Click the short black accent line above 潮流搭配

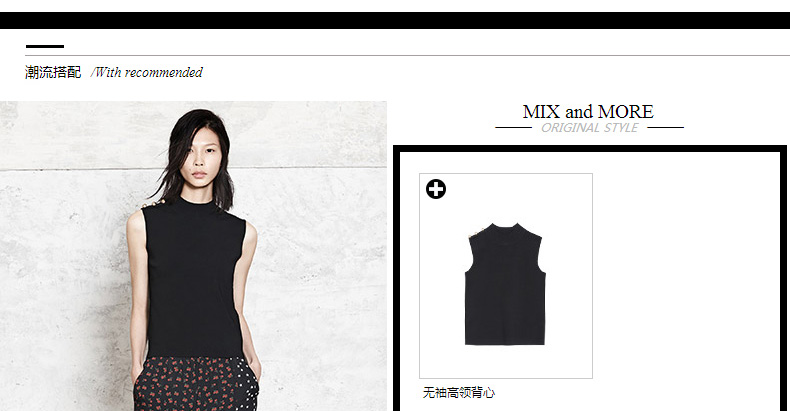[x=45, y=46]
